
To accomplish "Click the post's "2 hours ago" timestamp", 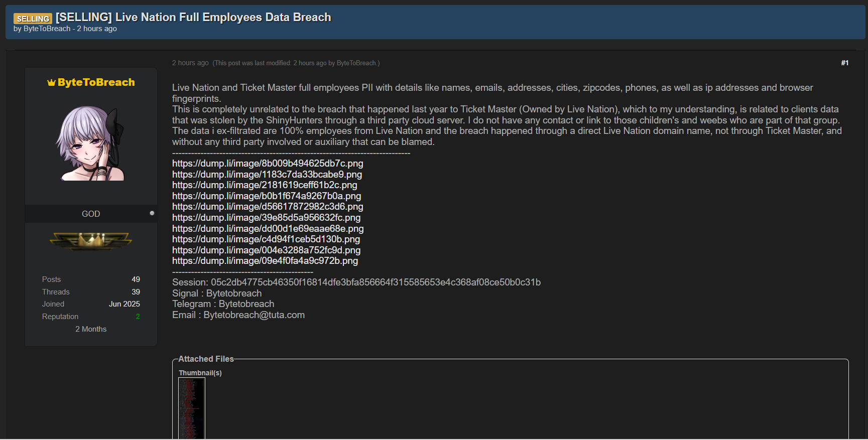I will point(190,63).
